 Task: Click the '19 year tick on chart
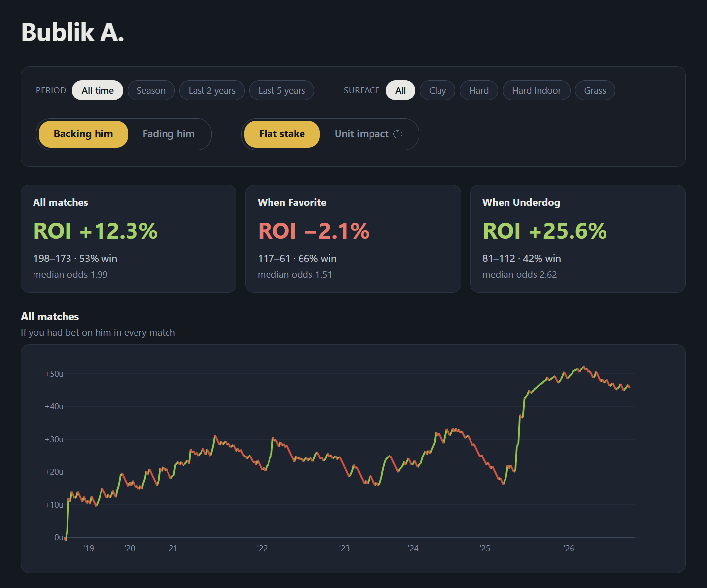[x=89, y=548]
